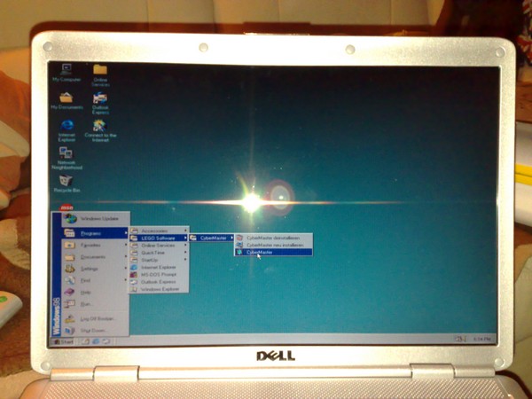Expand StartUp submenu in Programs

[159, 260]
